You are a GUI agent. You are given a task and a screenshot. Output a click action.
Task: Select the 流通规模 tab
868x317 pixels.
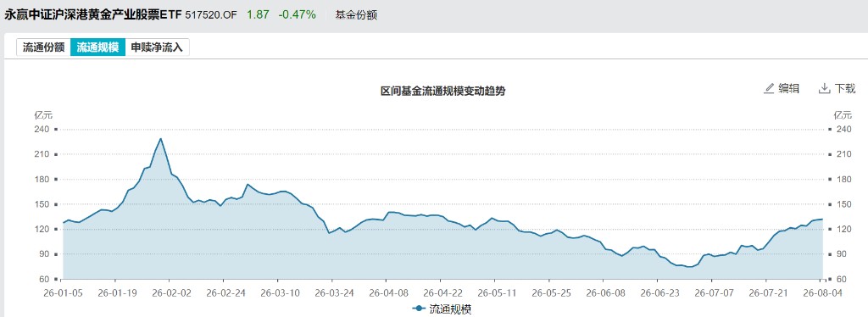tap(97, 47)
